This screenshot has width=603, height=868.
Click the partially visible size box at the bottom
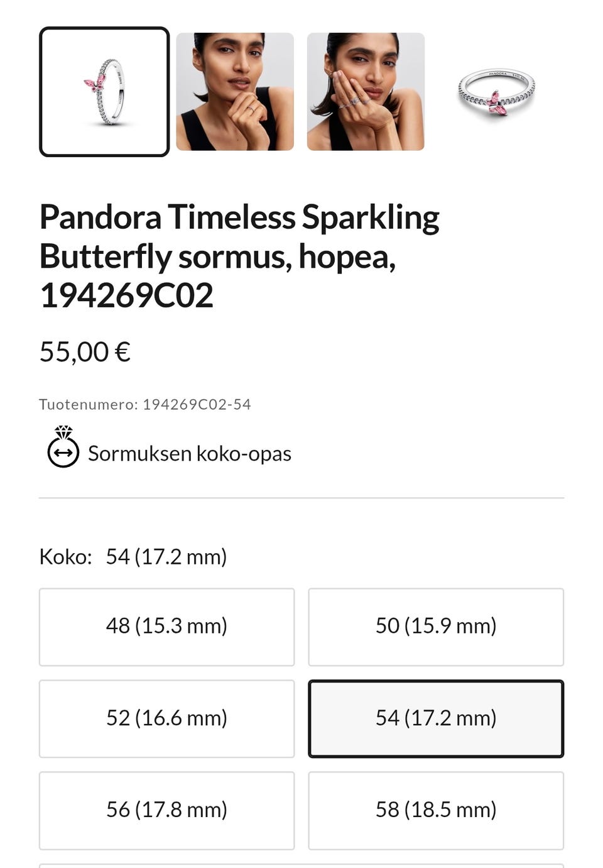point(301,865)
